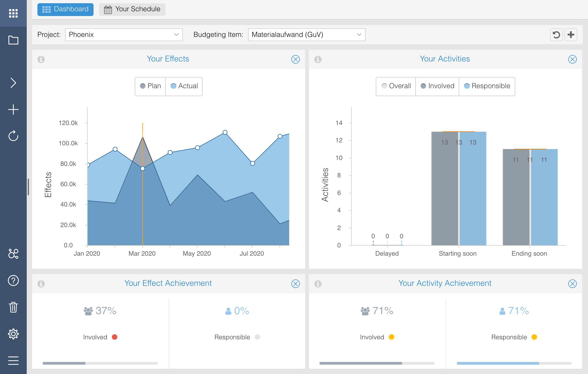Toggle the Plan series legend
The height and width of the screenshot is (374, 588).
point(150,86)
